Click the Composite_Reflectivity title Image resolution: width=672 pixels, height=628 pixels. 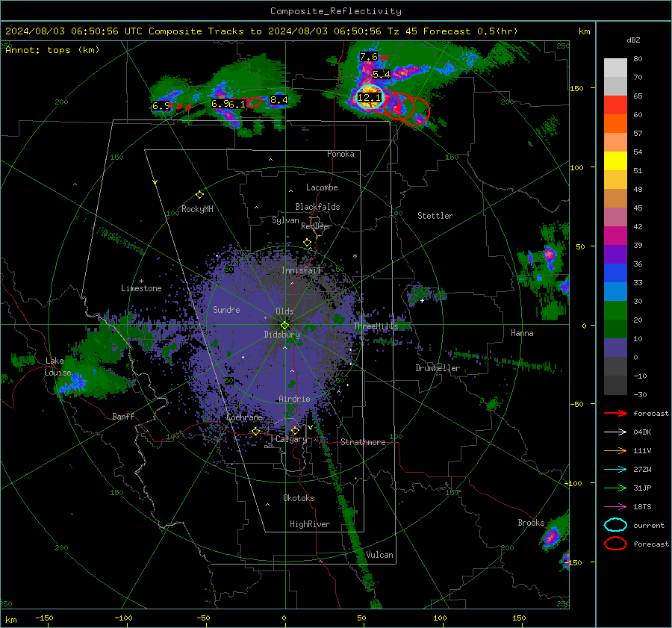pyautogui.click(x=336, y=11)
